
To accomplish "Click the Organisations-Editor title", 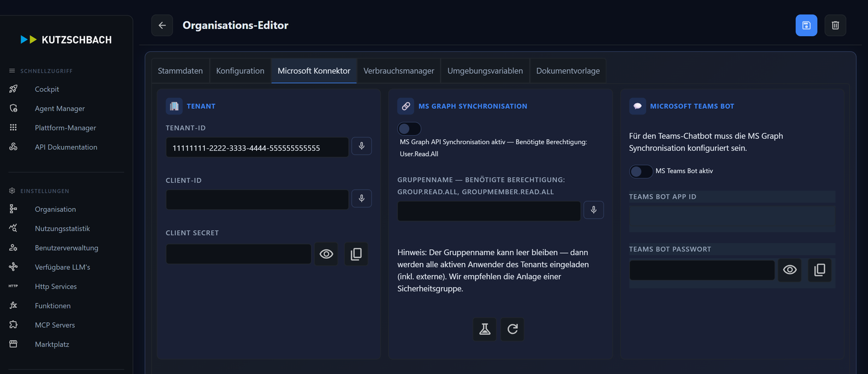I will point(236,25).
